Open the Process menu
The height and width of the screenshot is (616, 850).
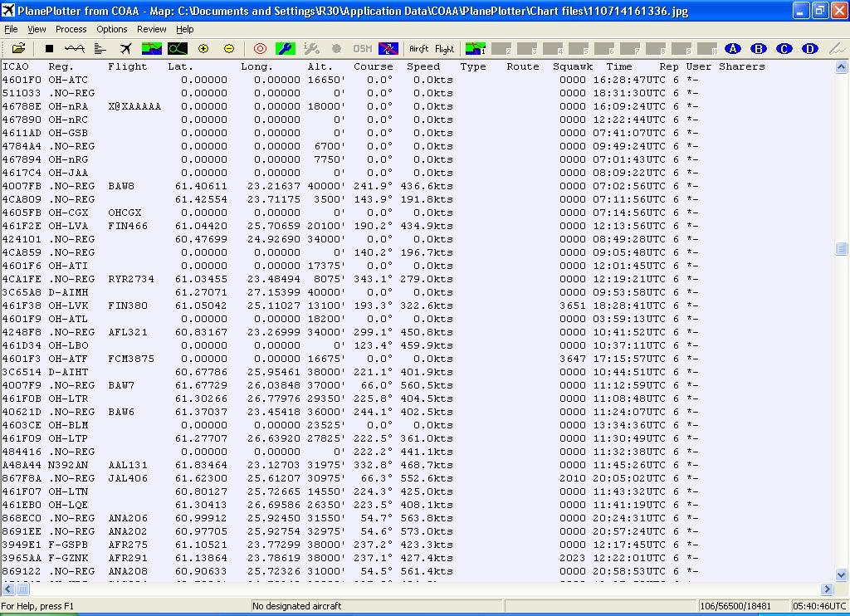71,29
